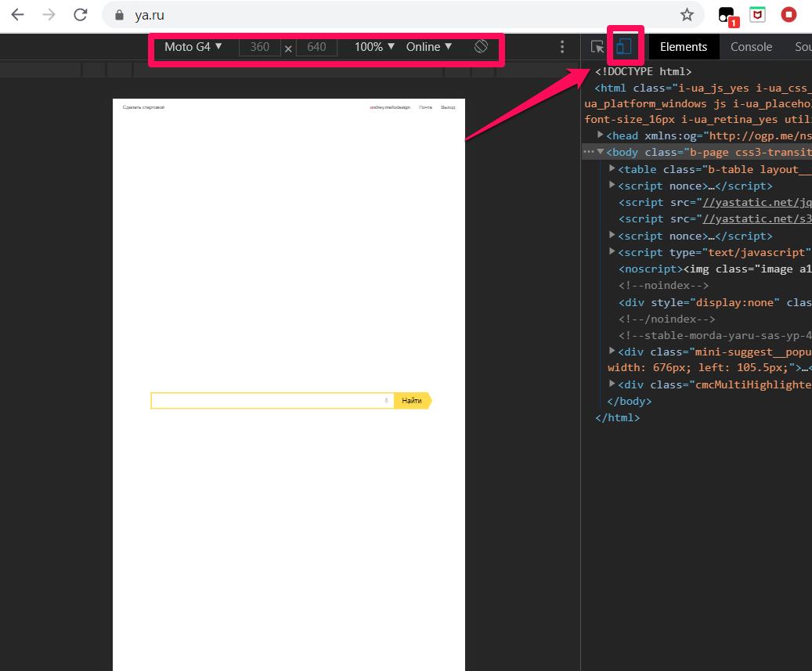
Task: Click the browser back arrow
Action: point(17,15)
